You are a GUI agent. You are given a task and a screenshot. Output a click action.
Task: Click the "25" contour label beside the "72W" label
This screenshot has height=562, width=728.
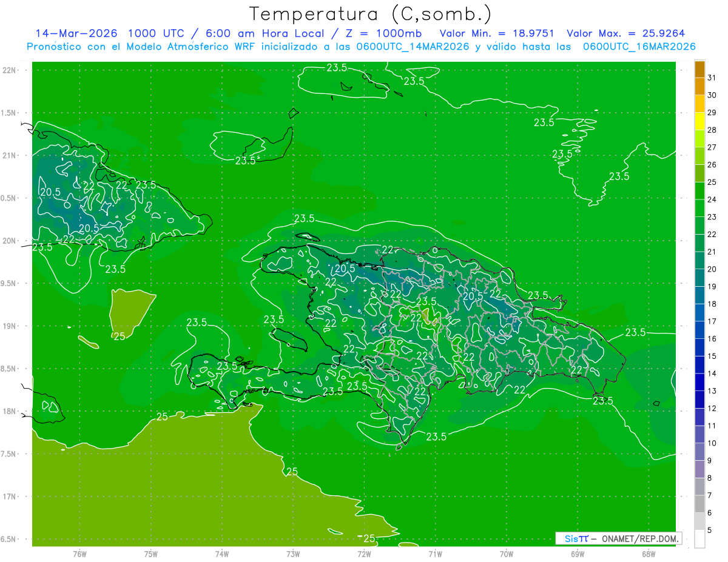369,538
